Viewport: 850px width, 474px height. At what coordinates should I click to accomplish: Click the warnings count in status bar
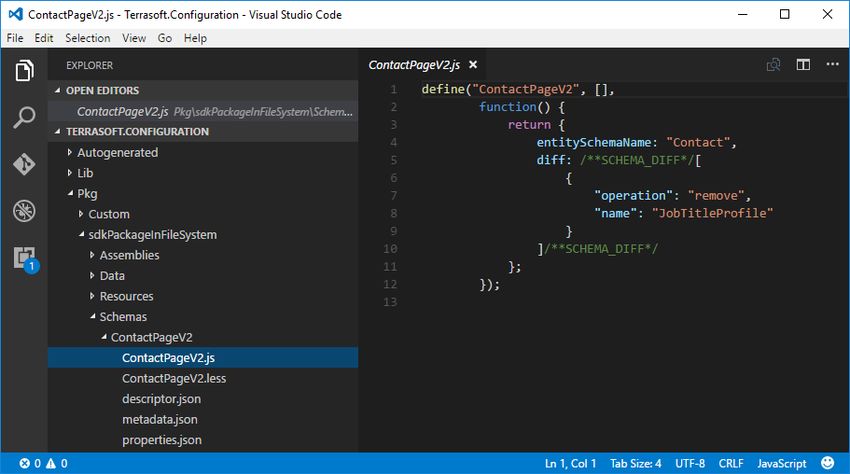57,463
